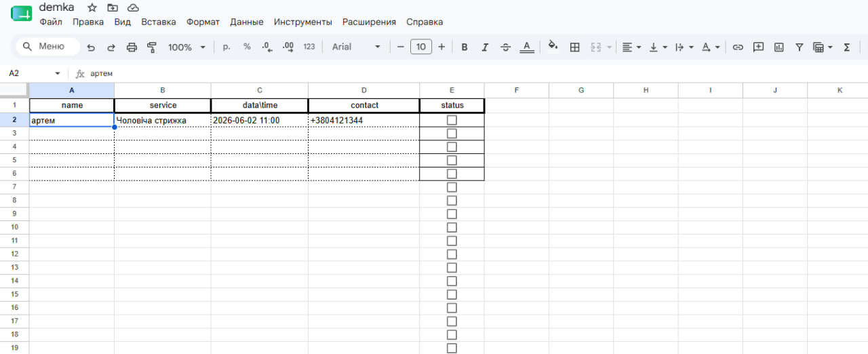868x354 pixels.
Task: Tick the status checkbox in row 16
Action: (452, 308)
